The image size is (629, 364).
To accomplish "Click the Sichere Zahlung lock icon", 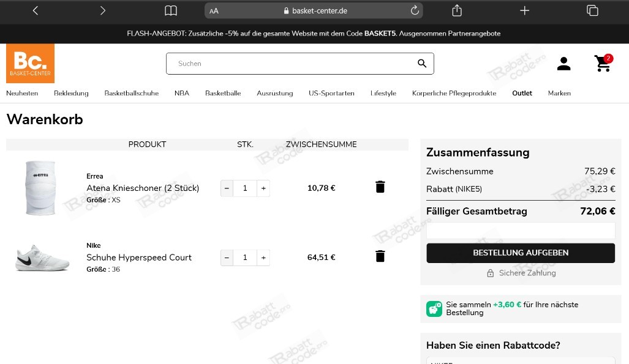I will (490, 273).
